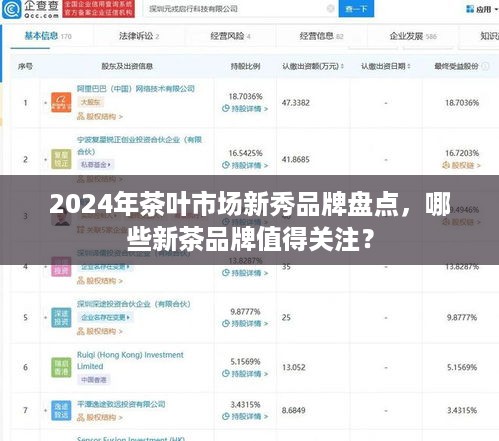Select the 8.6849 capital cell
This screenshot has height=441, width=499.
click(294, 410)
